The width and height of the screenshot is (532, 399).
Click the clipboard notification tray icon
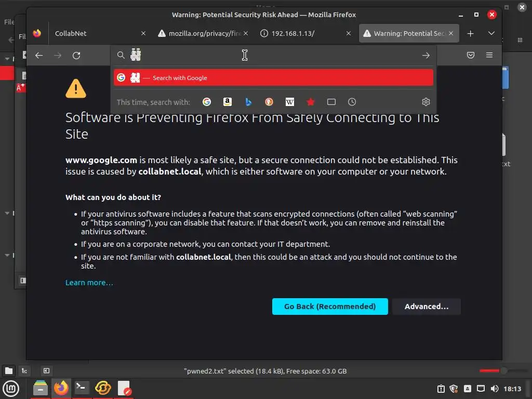pyautogui.click(x=441, y=389)
